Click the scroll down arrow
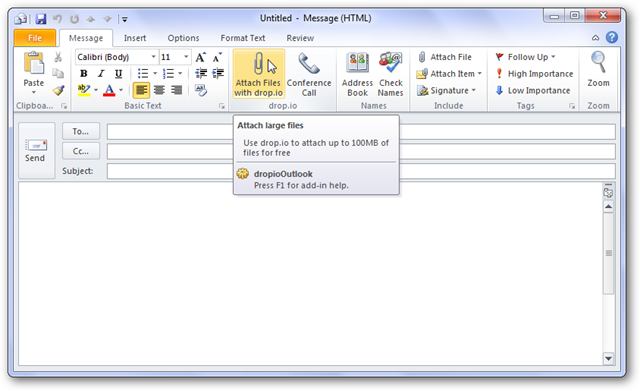The height and width of the screenshot is (391, 640). 608,359
